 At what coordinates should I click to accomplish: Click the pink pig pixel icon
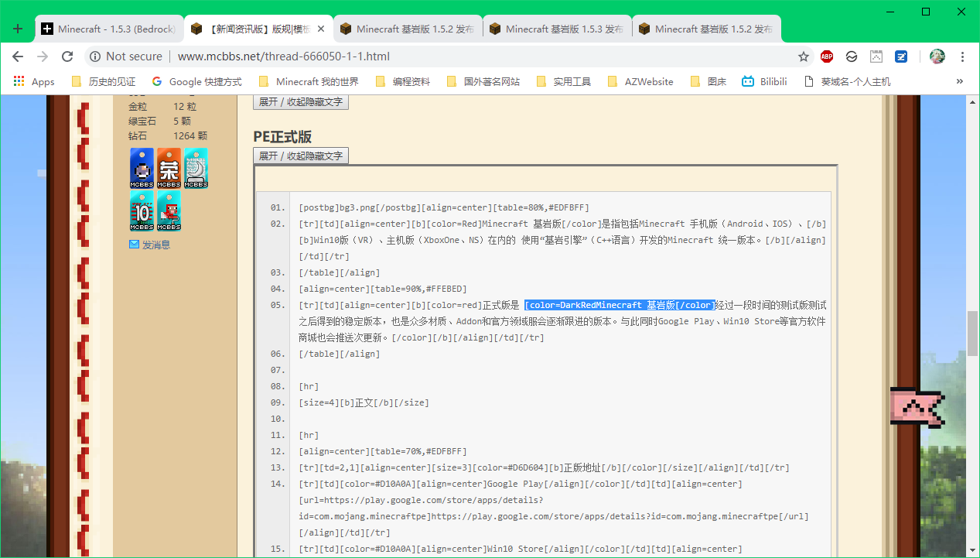(x=917, y=406)
